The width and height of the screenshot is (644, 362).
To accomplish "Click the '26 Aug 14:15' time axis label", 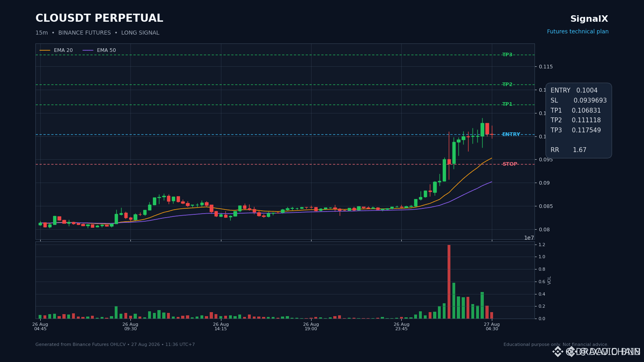I will [x=221, y=327].
